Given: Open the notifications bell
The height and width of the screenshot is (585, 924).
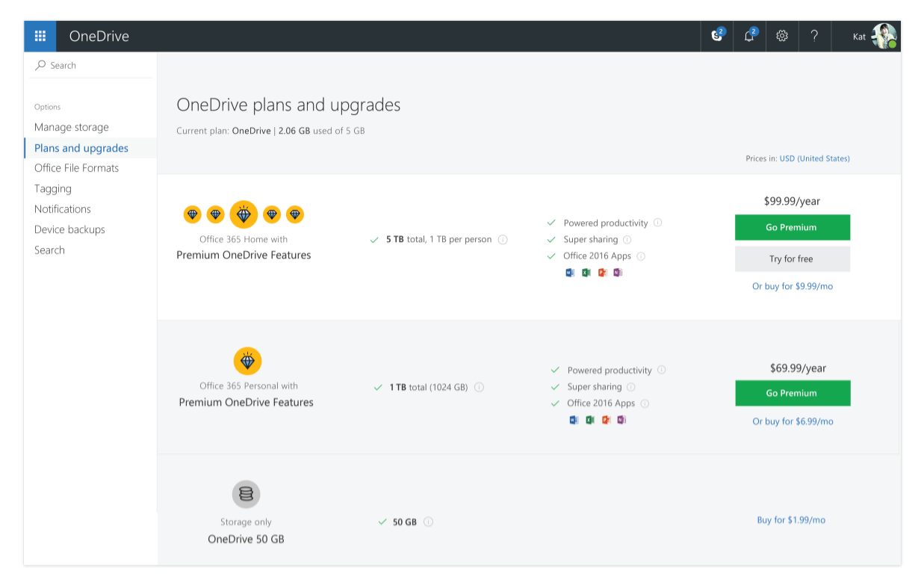Looking at the screenshot, I should 749,35.
